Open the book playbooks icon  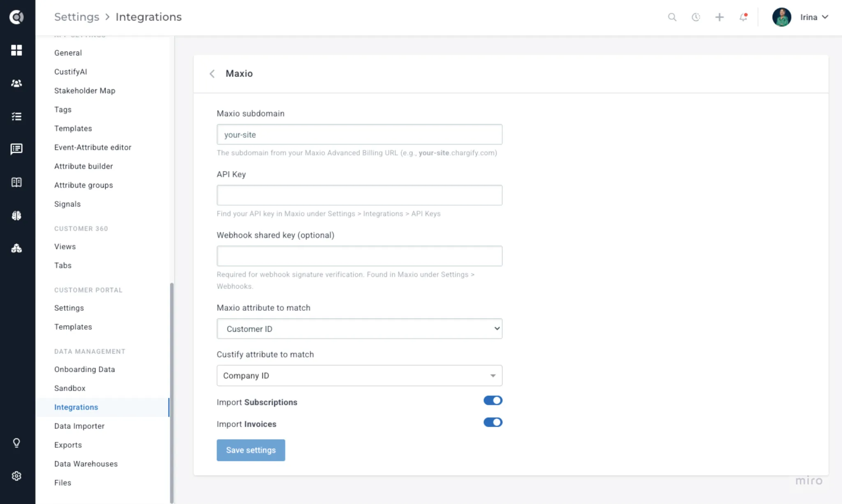16,182
